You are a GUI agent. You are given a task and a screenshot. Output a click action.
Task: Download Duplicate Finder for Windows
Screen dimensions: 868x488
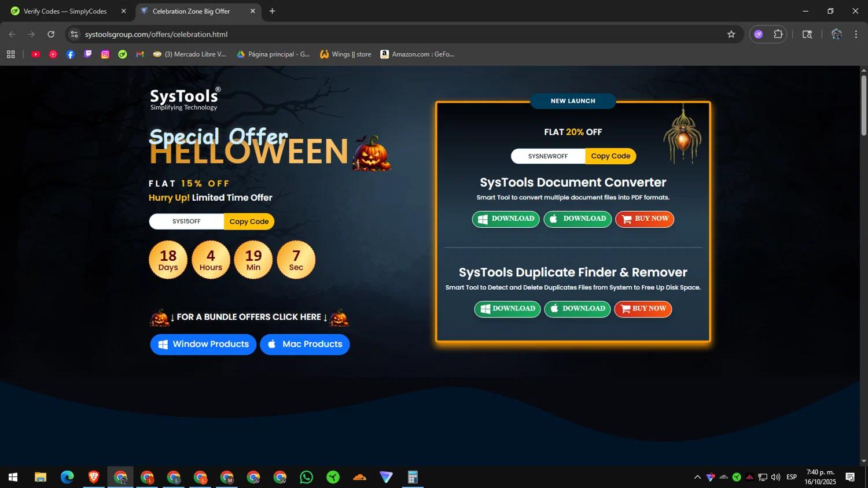[507, 309]
